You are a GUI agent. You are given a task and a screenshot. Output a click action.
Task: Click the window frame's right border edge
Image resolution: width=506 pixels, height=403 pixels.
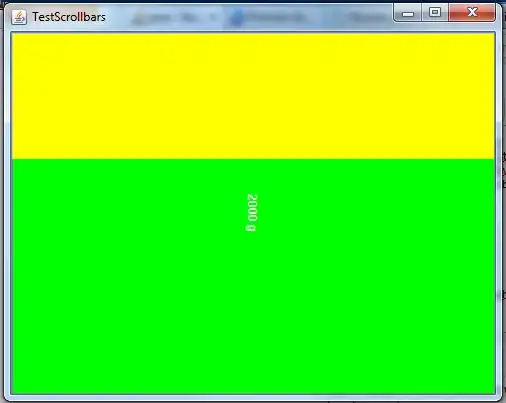499,213
